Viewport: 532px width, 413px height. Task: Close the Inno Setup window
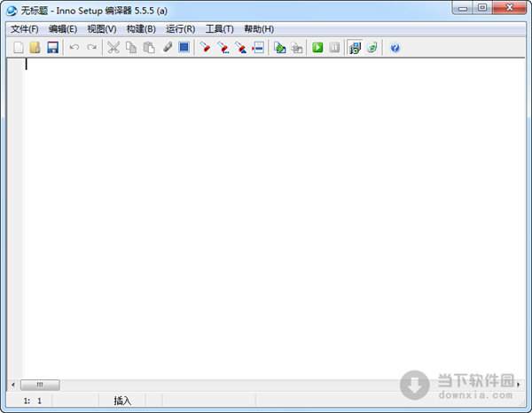click(509, 8)
